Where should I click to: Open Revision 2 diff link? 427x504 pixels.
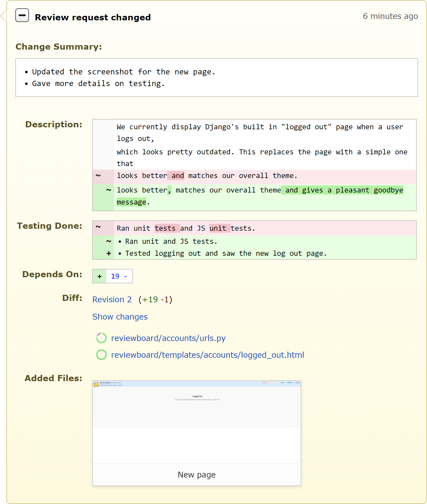112,300
